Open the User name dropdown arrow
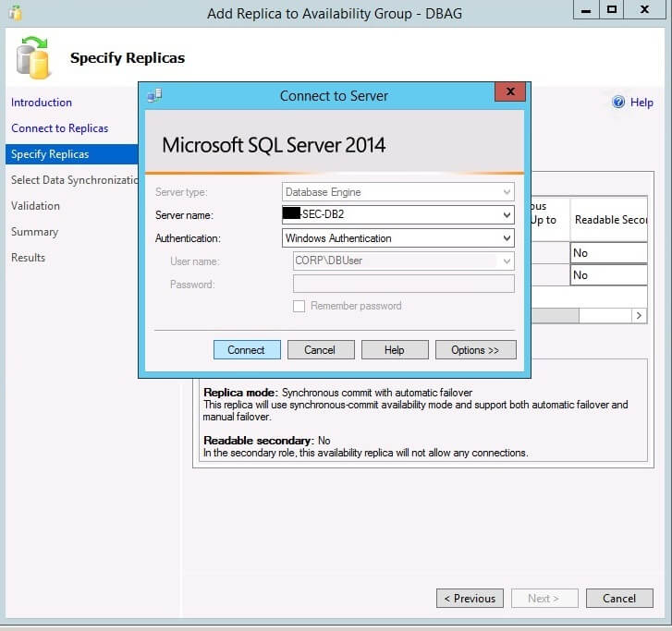Screen dimensions: 672x631 pyautogui.click(x=506, y=261)
